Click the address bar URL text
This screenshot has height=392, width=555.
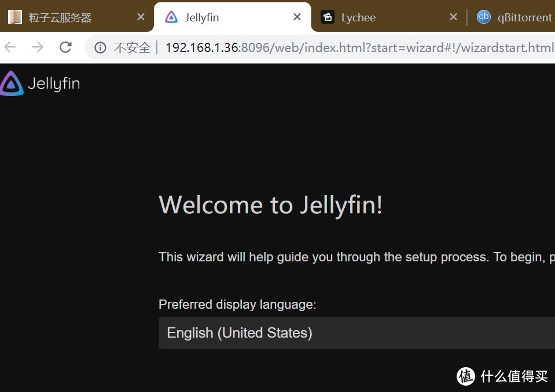(x=359, y=47)
